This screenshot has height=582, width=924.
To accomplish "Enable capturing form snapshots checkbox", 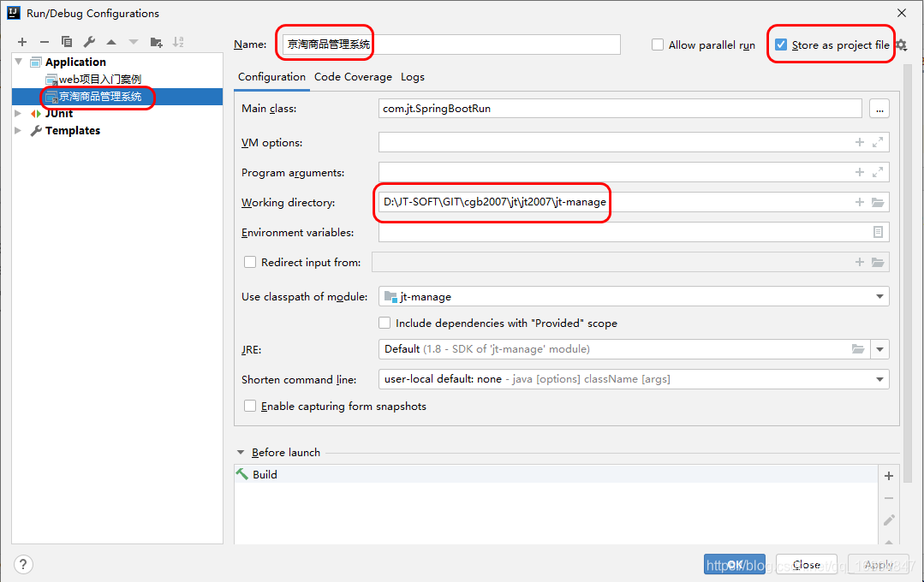I will coord(250,406).
